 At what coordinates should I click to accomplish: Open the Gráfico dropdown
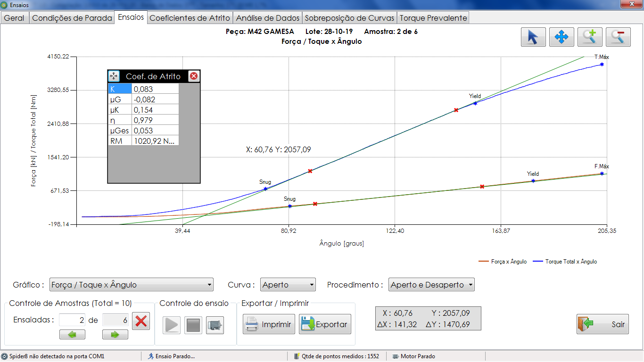(132, 285)
